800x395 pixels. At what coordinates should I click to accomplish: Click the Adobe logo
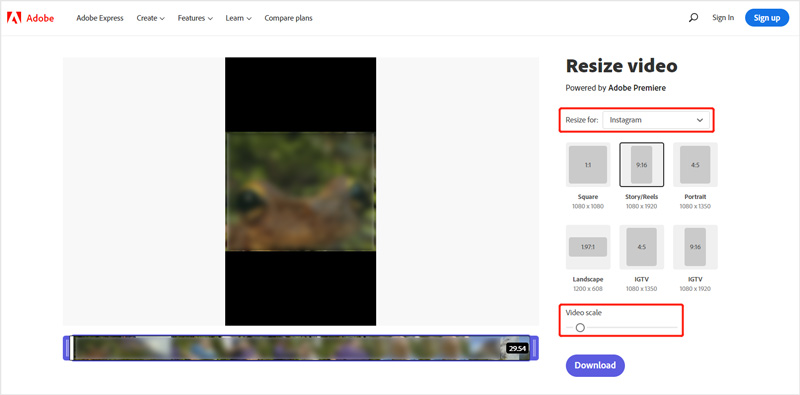(x=30, y=18)
